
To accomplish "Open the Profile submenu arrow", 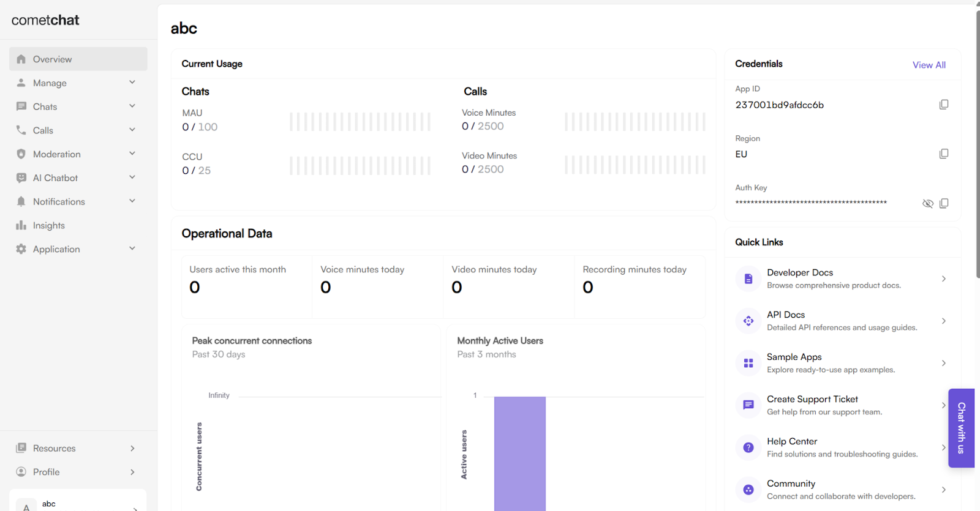I will pos(132,472).
